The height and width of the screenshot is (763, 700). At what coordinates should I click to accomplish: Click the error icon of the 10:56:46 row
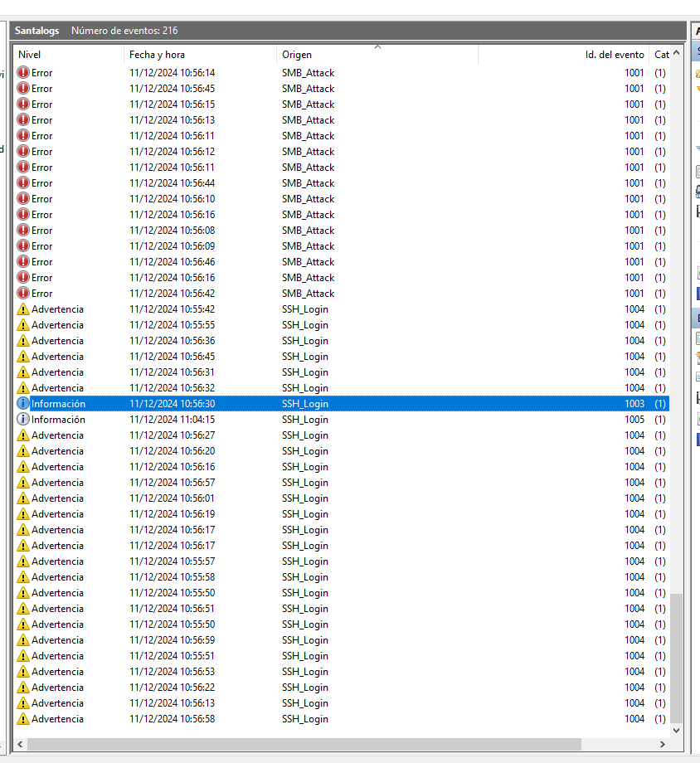tap(23, 262)
